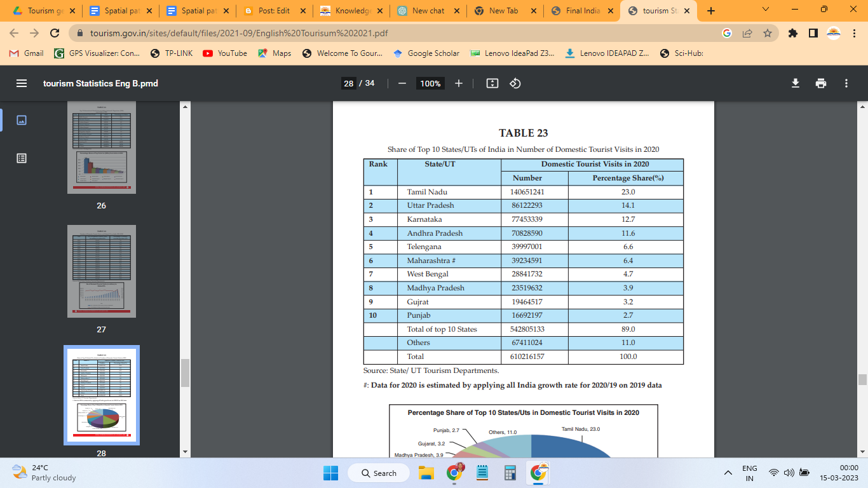Zoom out with the minus icon
This screenshot has width=868, height=488.
pyautogui.click(x=402, y=83)
